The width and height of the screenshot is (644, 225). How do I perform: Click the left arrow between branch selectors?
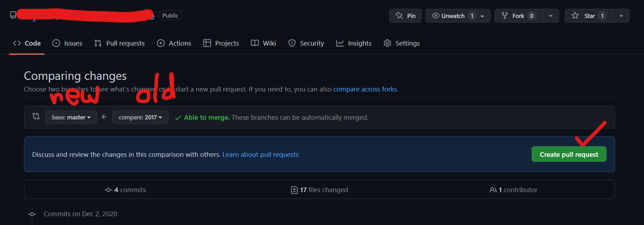coord(105,117)
